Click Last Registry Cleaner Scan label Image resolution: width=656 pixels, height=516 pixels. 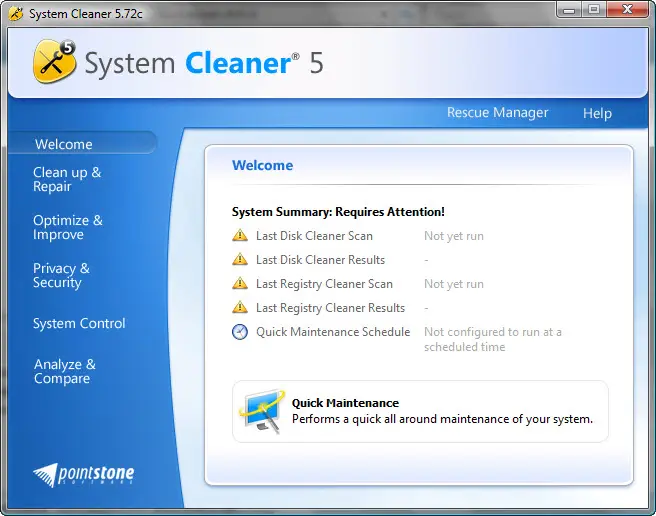tap(324, 284)
